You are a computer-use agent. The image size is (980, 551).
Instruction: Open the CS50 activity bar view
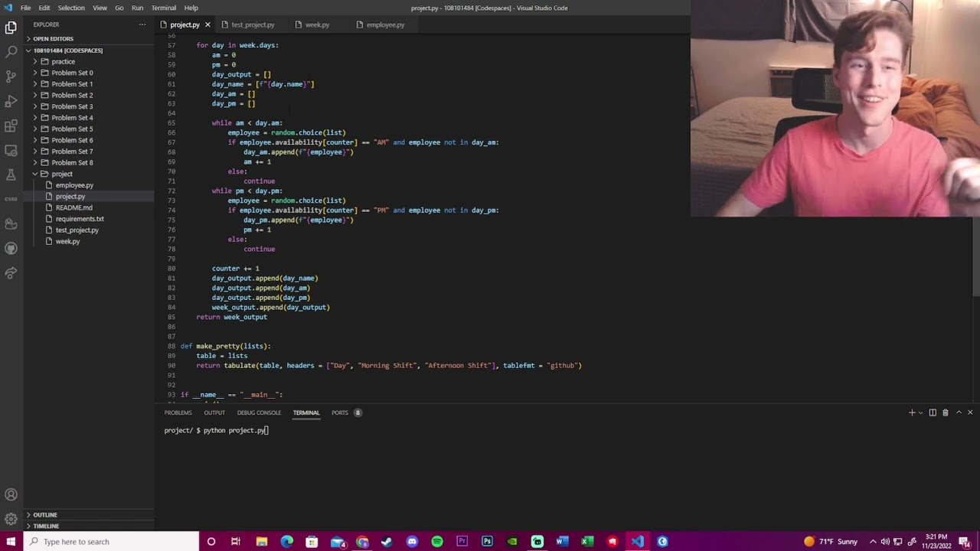point(11,199)
